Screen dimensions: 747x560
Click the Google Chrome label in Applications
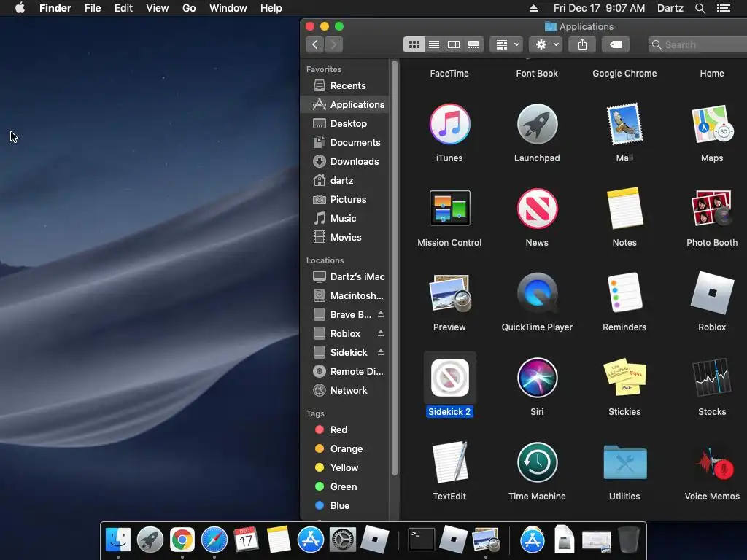point(624,74)
